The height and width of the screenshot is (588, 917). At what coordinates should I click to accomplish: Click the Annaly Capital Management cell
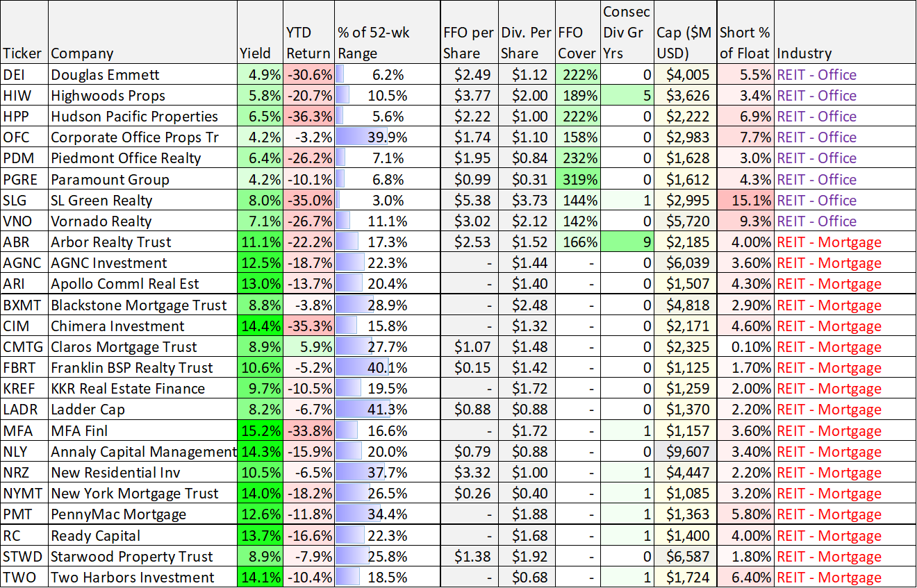pyautogui.click(x=142, y=452)
